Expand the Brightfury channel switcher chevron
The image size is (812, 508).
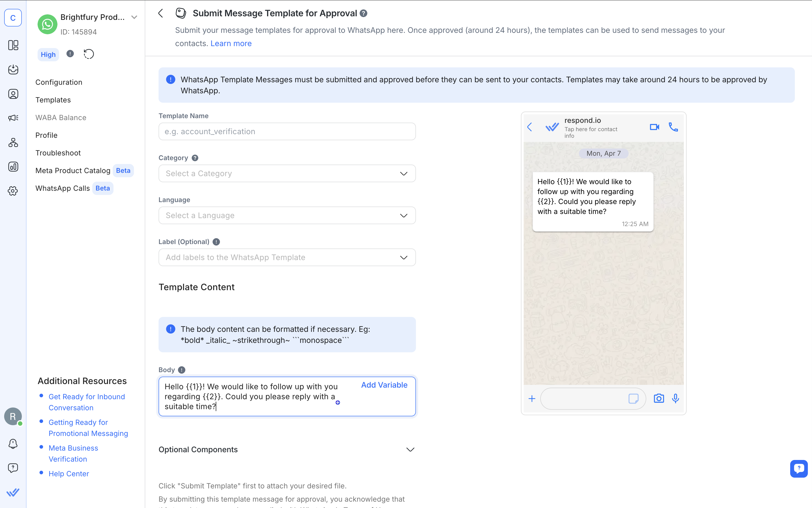tap(134, 17)
